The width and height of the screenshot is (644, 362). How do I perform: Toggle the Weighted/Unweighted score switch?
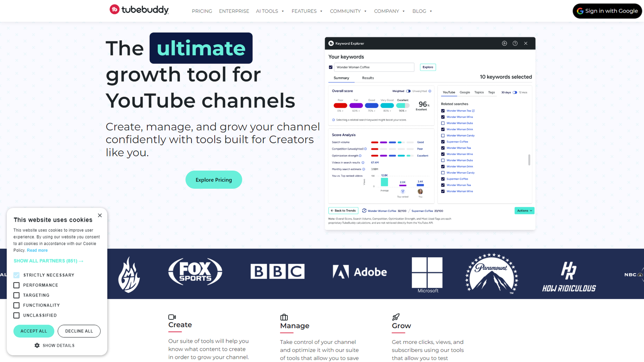point(408,91)
